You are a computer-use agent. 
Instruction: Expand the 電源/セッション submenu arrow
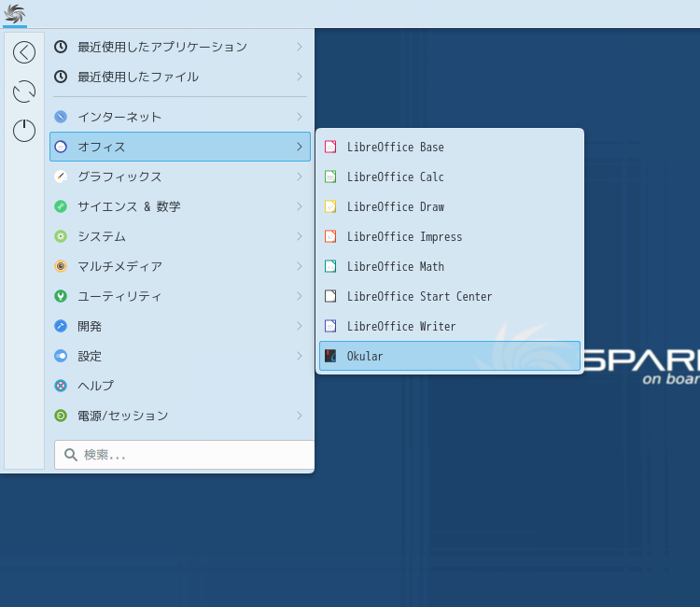pos(299,416)
